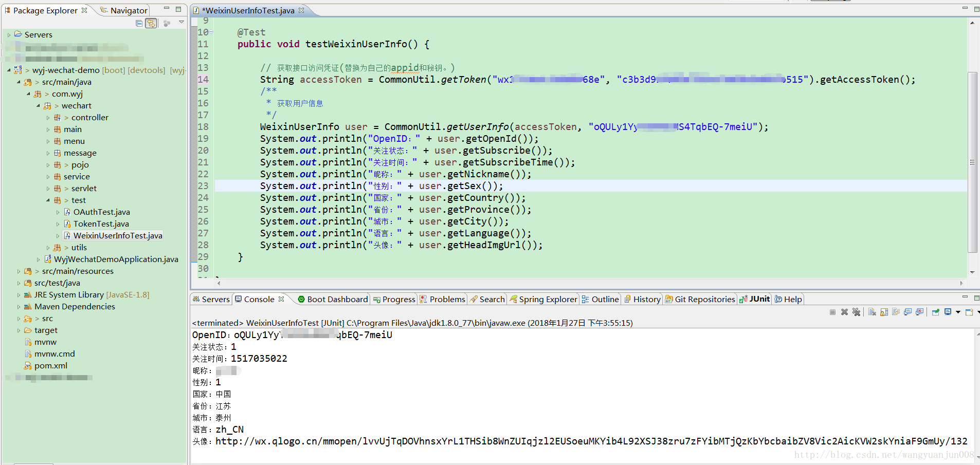The width and height of the screenshot is (980, 465).
Task: Select the target folder
Action: (x=46, y=330)
